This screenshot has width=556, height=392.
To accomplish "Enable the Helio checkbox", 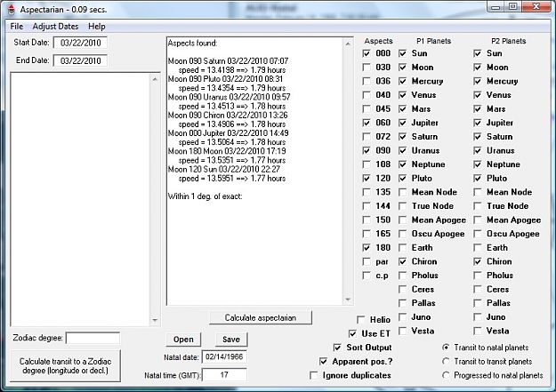I will point(361,320).
